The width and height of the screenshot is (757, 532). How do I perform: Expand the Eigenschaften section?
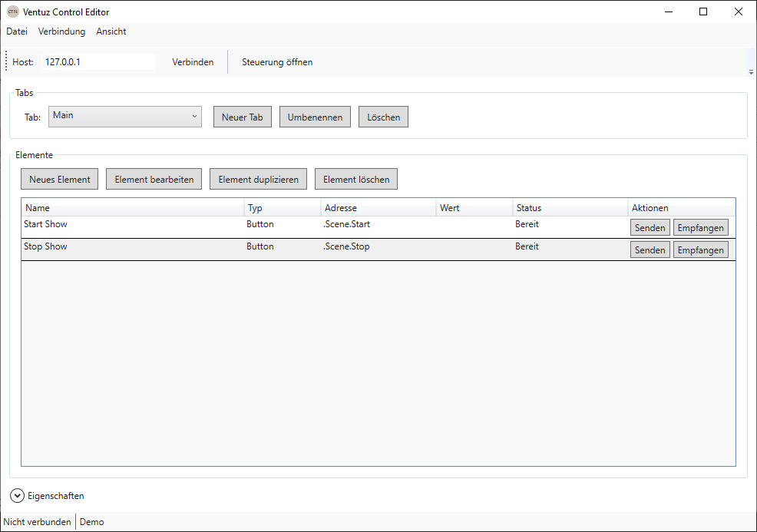pos(17,496)
